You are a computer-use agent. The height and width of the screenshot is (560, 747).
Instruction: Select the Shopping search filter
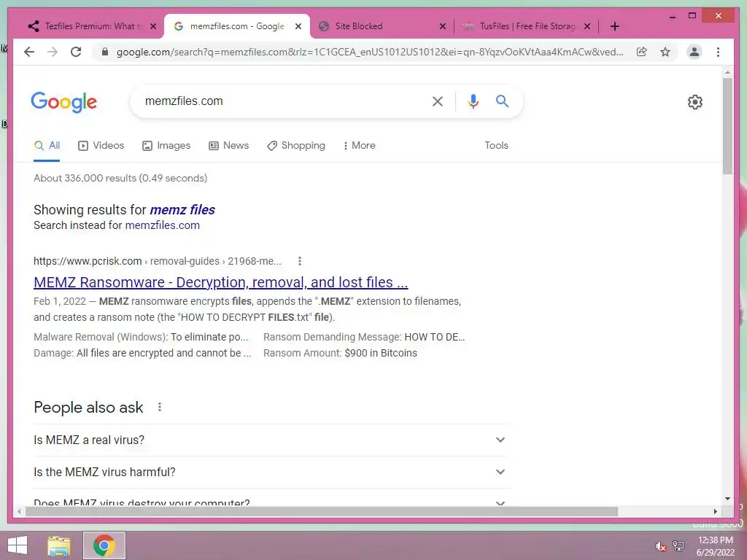[x=296, y=145]
